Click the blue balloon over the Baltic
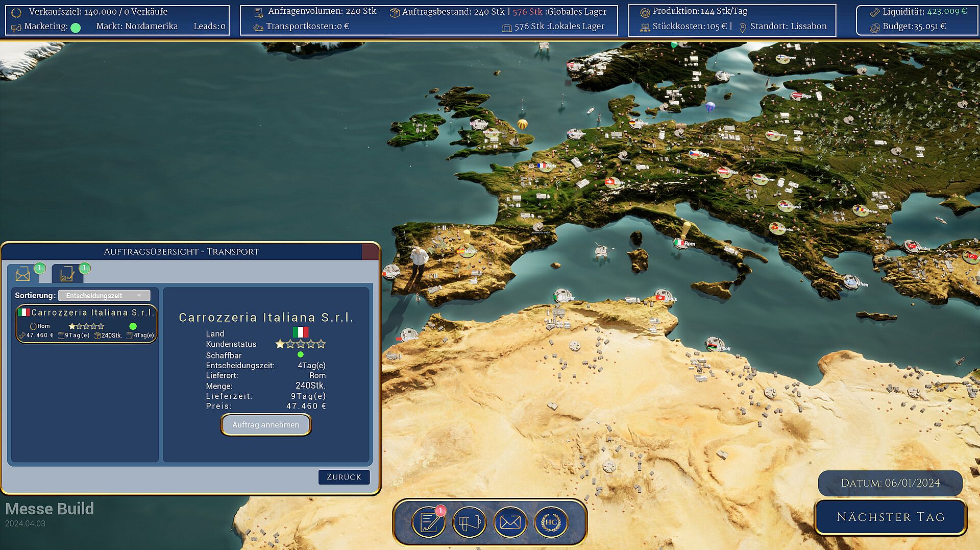This screenshot has width=980, height=550. pyautogui.click(x=710, y=107)
